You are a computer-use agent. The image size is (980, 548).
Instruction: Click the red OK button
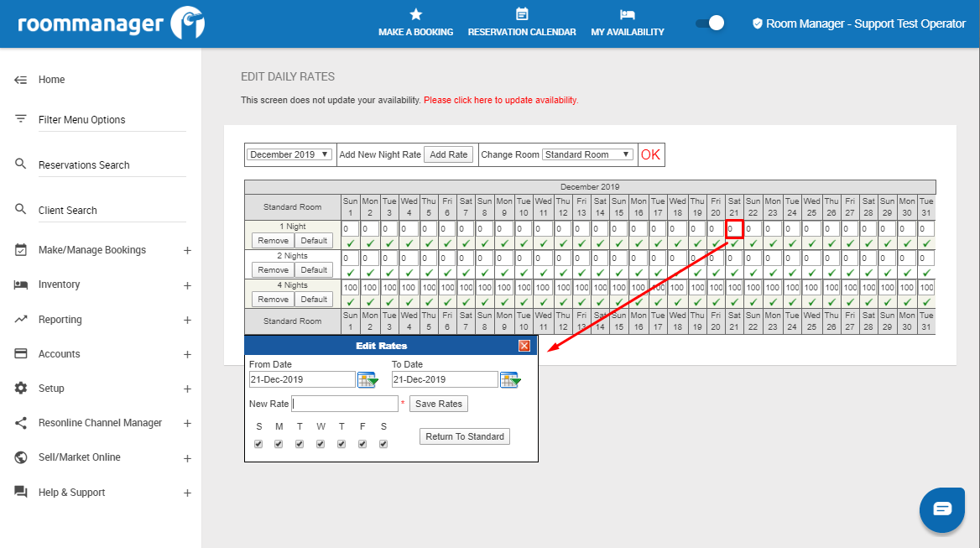[x=650, y=154]
